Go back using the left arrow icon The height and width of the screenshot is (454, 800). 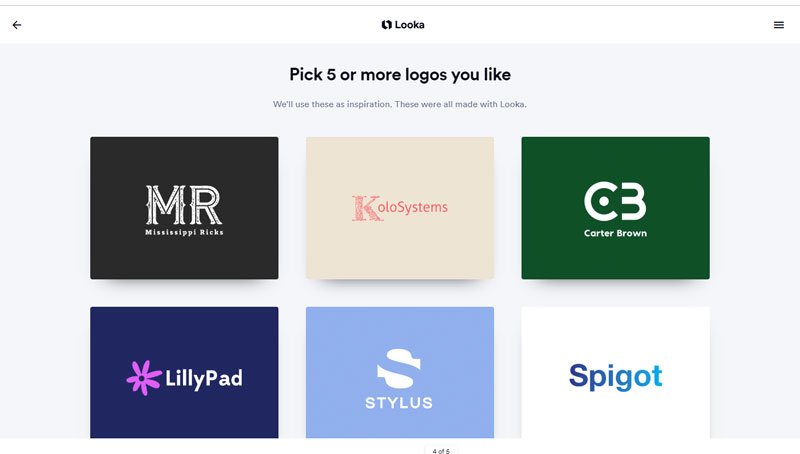[x=17, y=24]
